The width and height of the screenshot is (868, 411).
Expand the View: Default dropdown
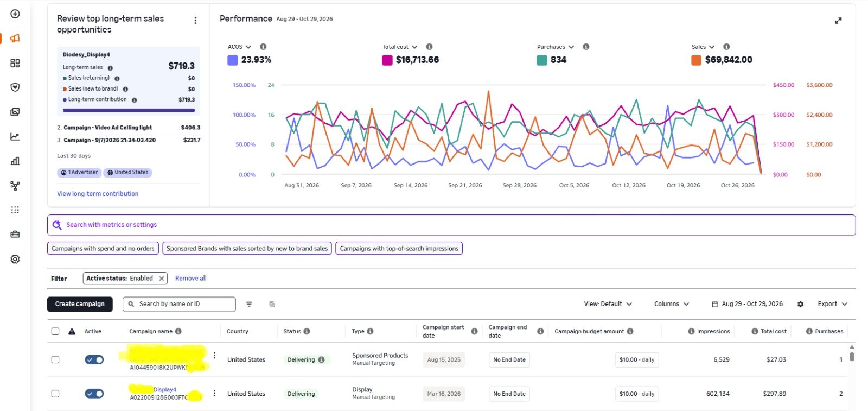click(608, 304)
